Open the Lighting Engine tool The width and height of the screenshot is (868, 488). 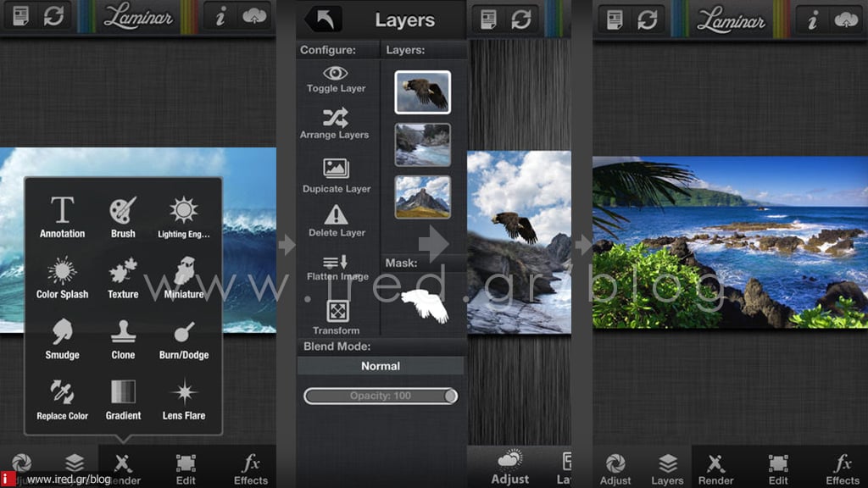click(183, 216)
